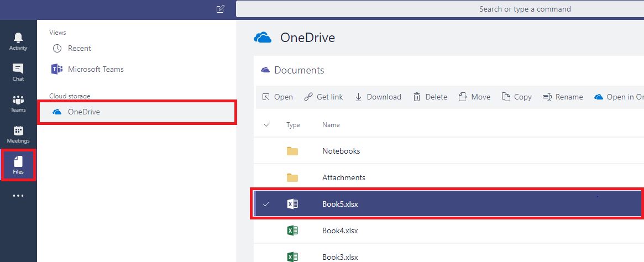Click the Documents breadcrumb heading

(299, 70)
